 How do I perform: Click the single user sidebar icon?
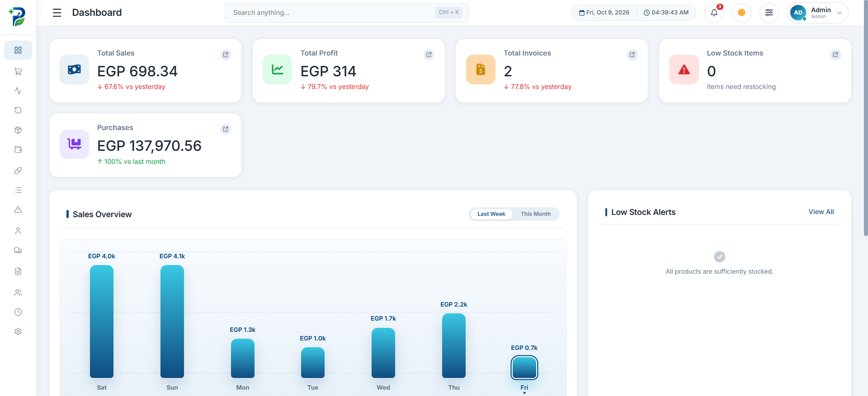point(18,231)
